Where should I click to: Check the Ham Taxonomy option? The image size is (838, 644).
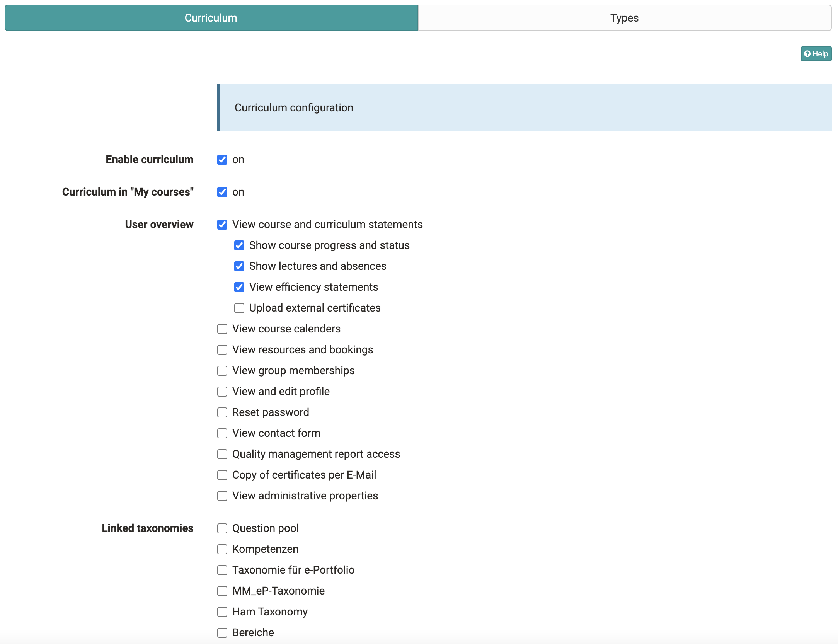pyautogui.click(x=222, y=612)
